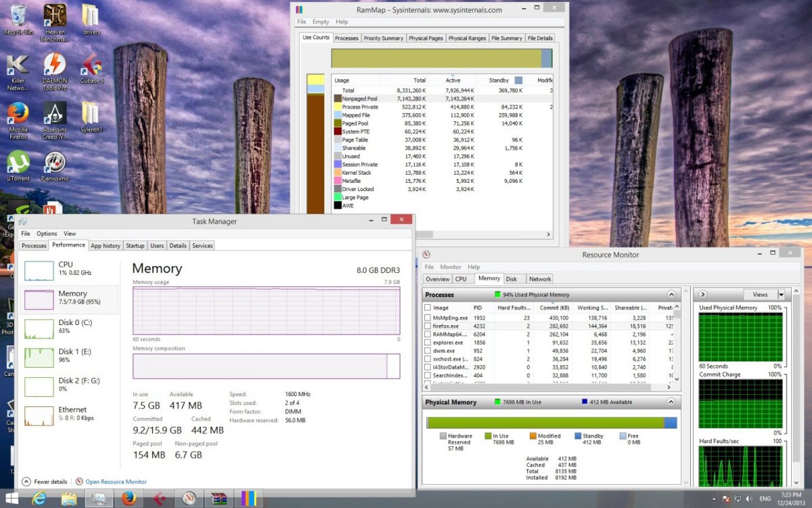Open the Sylenth1 desktop folder
This screenshot has width=812, height=508.
coord(91,118)
